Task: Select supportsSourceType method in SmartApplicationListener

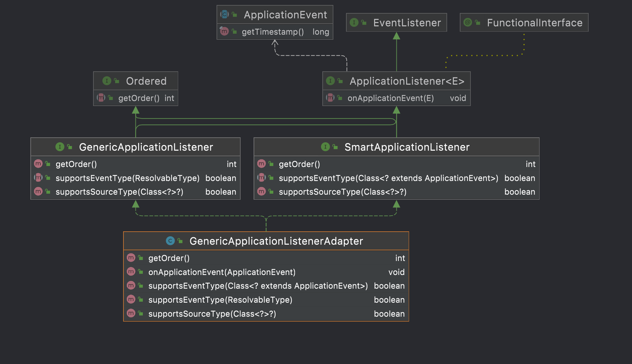Action: tap(342, 192)
